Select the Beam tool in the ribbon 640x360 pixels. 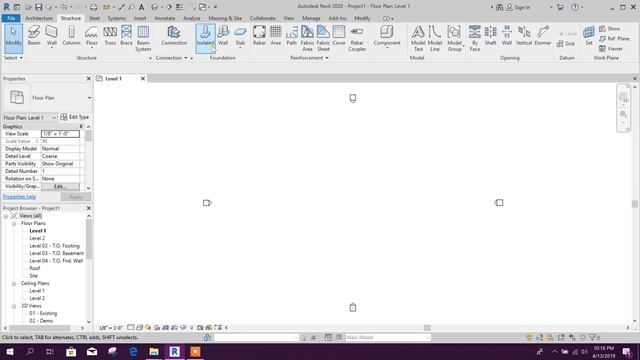point(34,36)
